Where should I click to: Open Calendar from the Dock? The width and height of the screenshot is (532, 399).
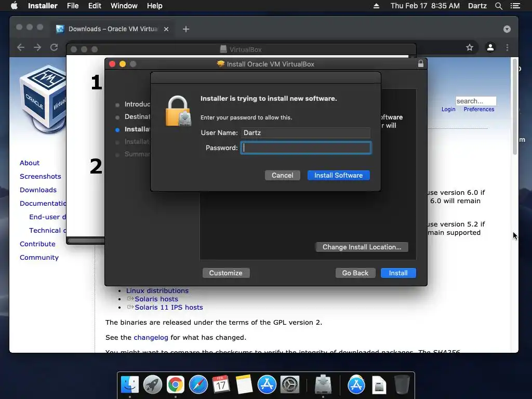coord(221,385)
